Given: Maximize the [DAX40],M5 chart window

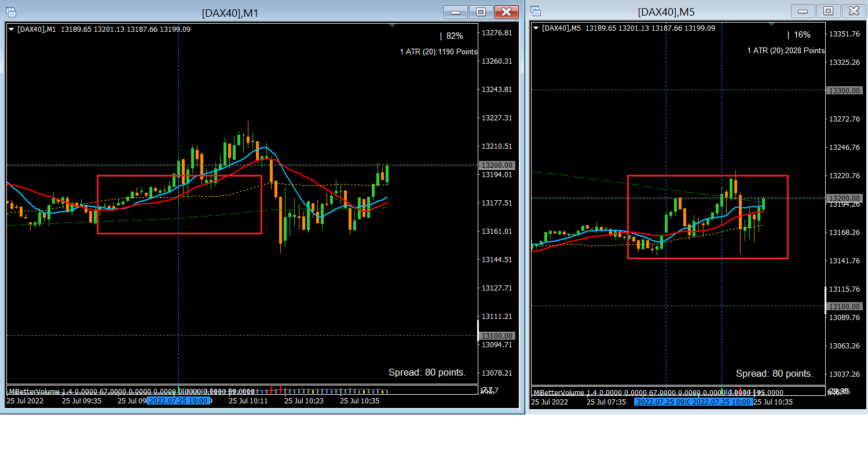Looking at the screenshot, I should 828,11.
